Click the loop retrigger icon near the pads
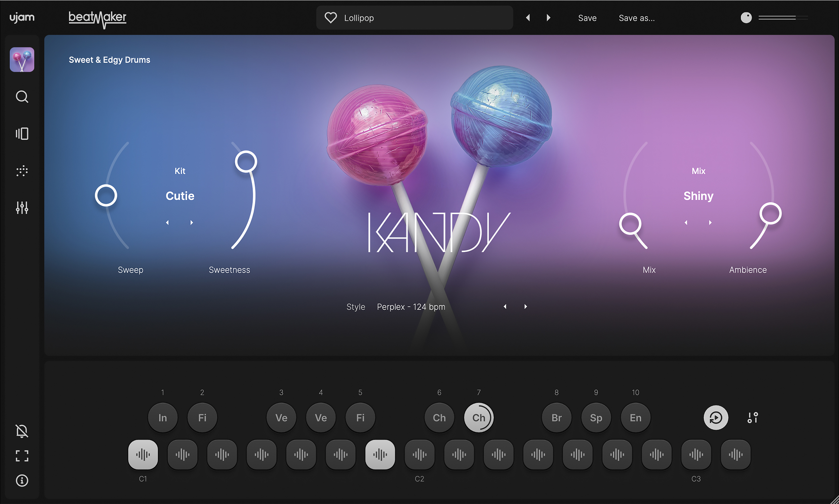 pyautogui.click(x=716, y=417)
